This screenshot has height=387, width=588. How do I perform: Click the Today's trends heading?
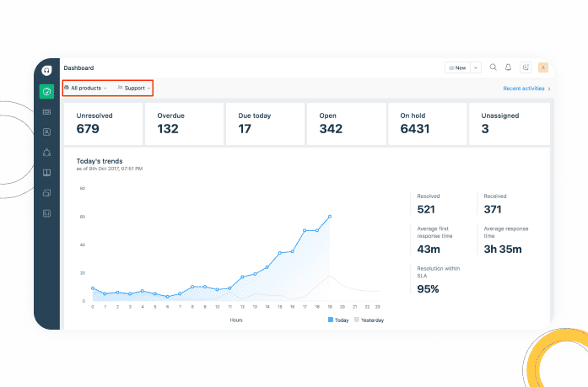[100, 161]
